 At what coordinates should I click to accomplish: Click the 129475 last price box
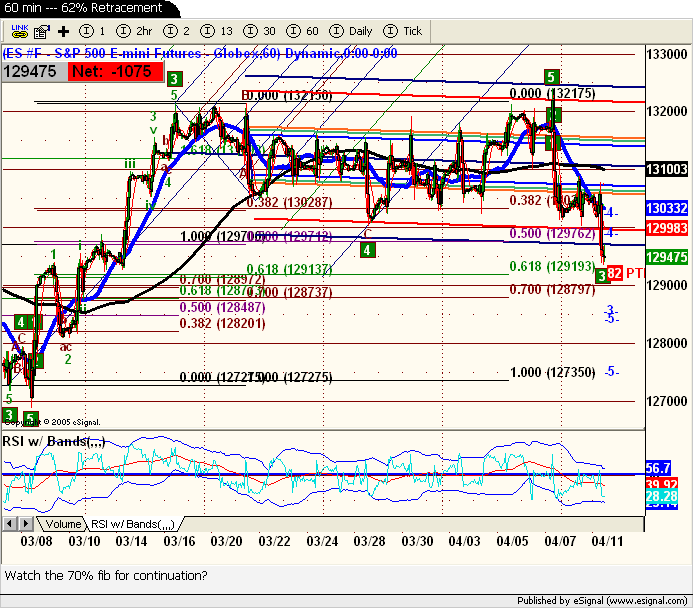(x=32, y=71)
